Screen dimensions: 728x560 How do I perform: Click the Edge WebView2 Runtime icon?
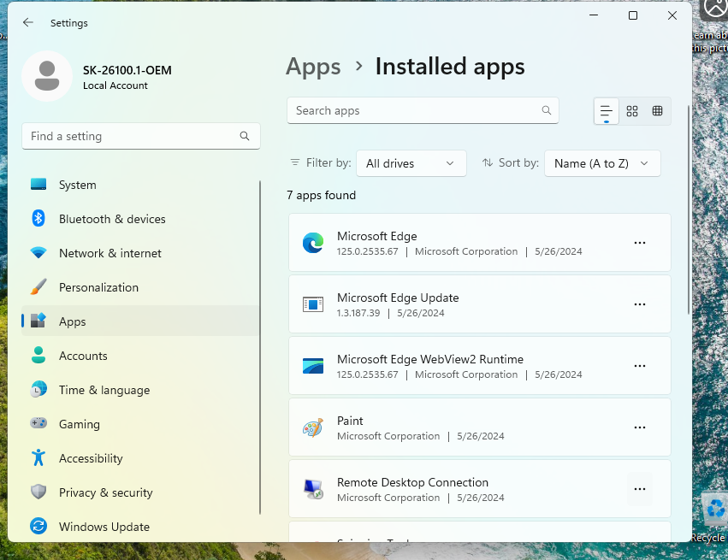tap(313, 366)
